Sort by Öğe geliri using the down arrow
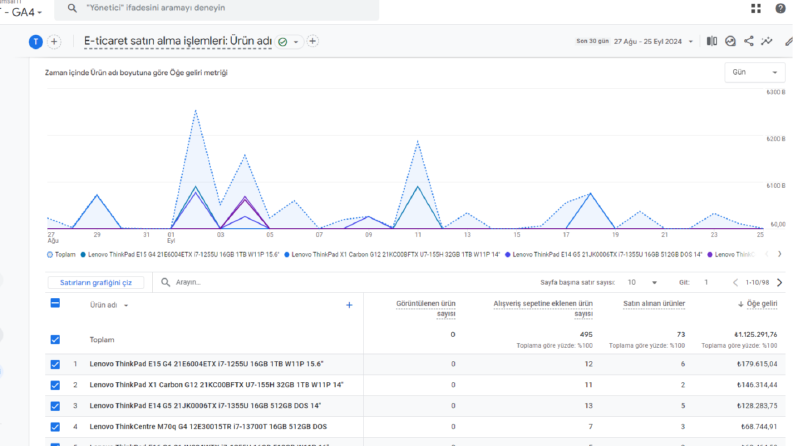 740,304
